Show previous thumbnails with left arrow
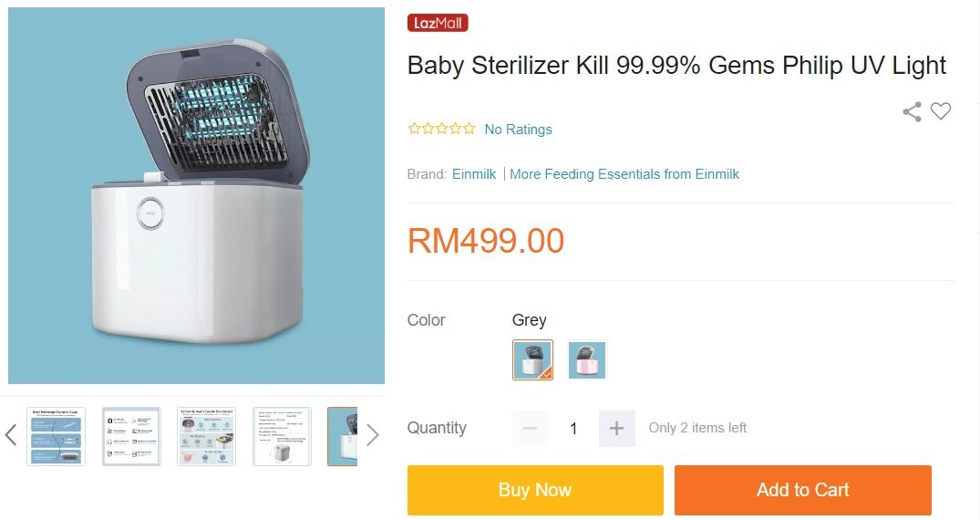980x520 pixels. click(11, 435)
